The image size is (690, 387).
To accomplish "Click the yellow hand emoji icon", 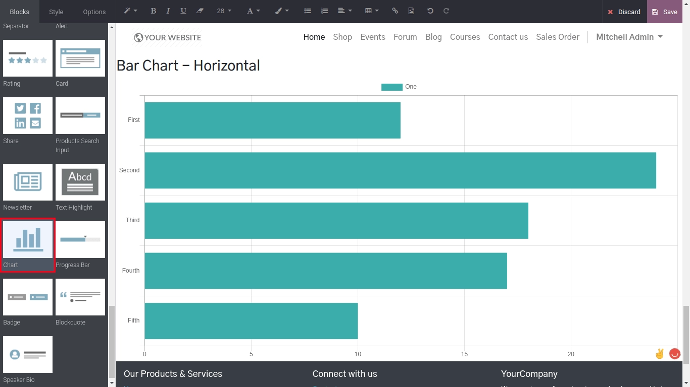I will pos(659,354).
